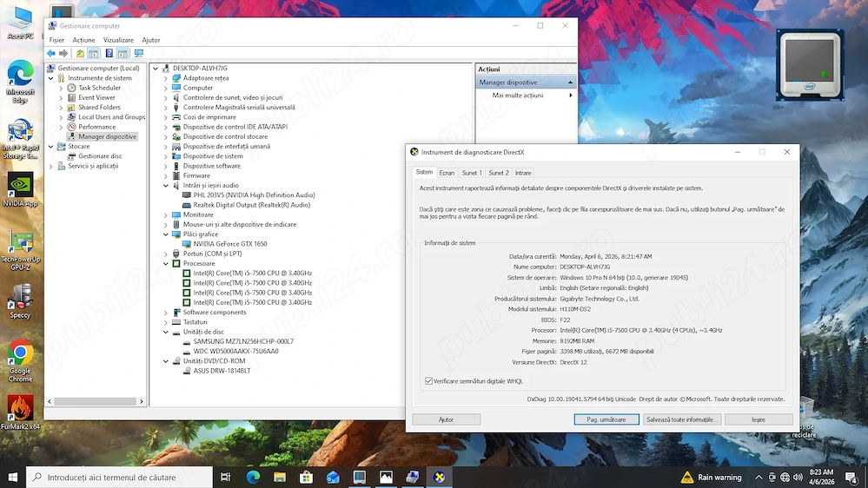868x488 pixels.
Task: Click Salvează toate informațiile button
Action: coord(683,419)
